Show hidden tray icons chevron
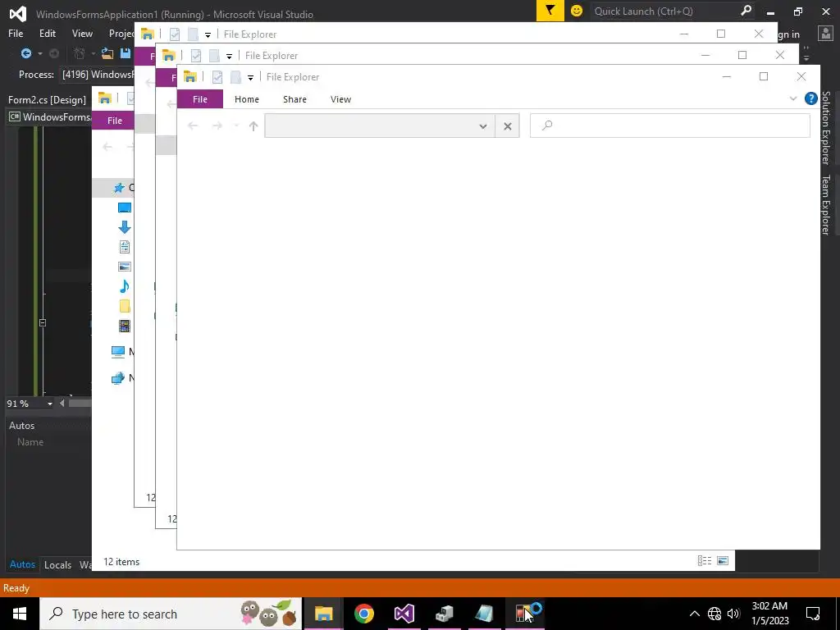This screenshot has width=840, height=630. coord(694,614)
